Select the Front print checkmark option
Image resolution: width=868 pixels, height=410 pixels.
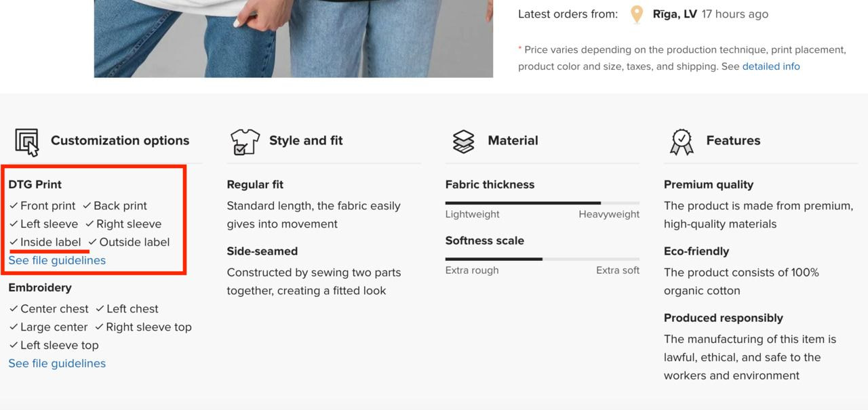point(43,205)
